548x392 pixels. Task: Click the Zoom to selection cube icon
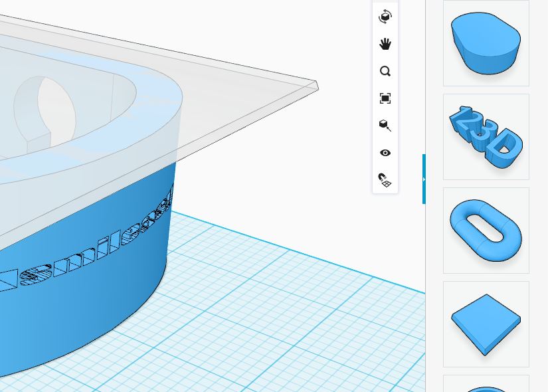[x=385, y=126]
